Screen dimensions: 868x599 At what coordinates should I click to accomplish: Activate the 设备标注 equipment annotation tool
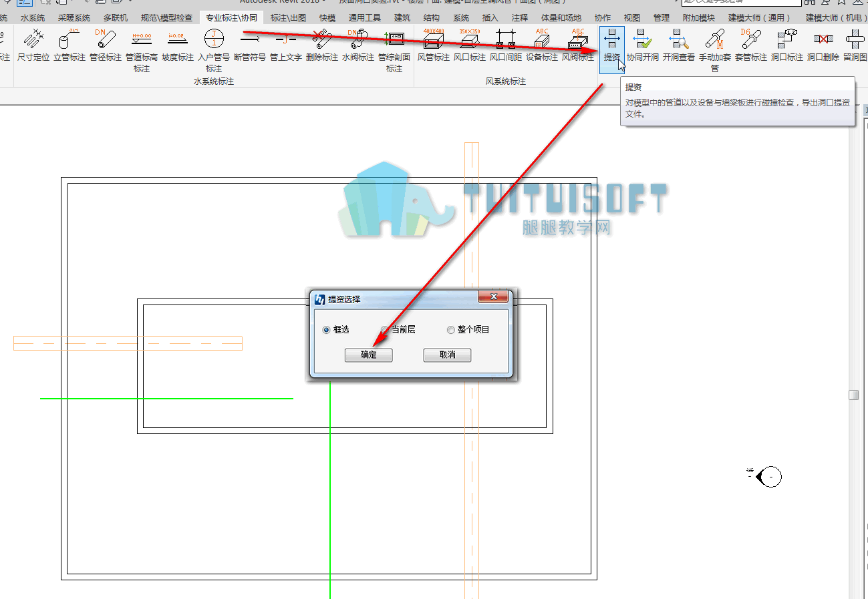pyautogui.click(x=542, y=45)
